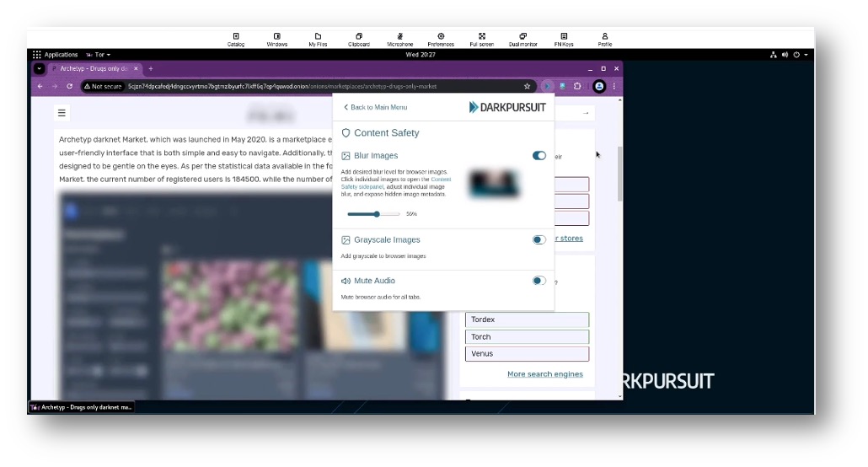Click the blurred preview thumbnail in popup
Image resolution: width=868 pixels, height=467 pixels.
495,184
